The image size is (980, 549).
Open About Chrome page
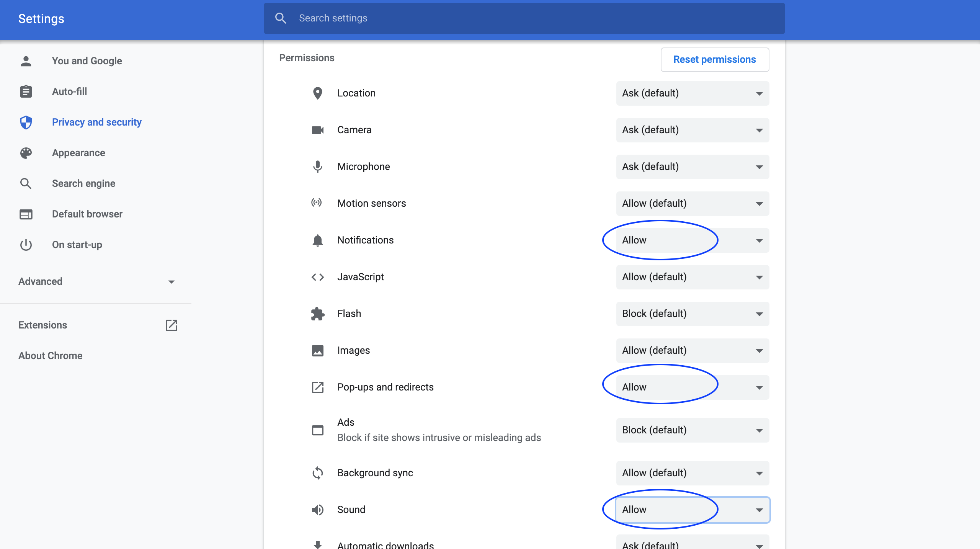(50, 356)
